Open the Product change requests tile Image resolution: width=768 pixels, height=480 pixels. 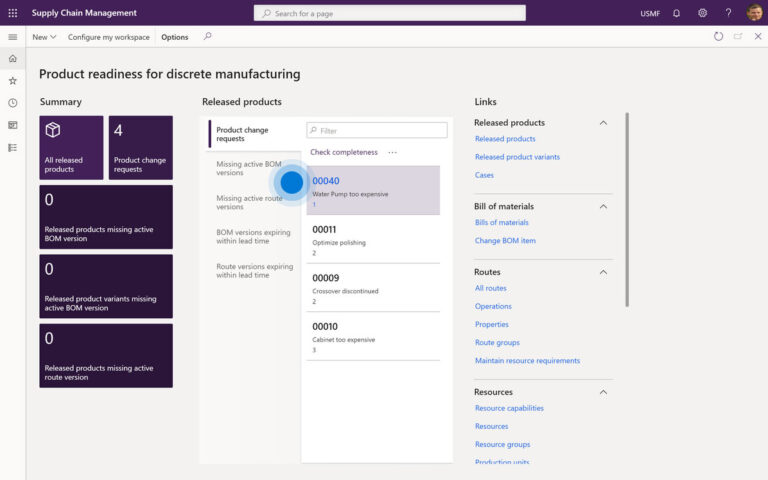click(x=141, y=147)
